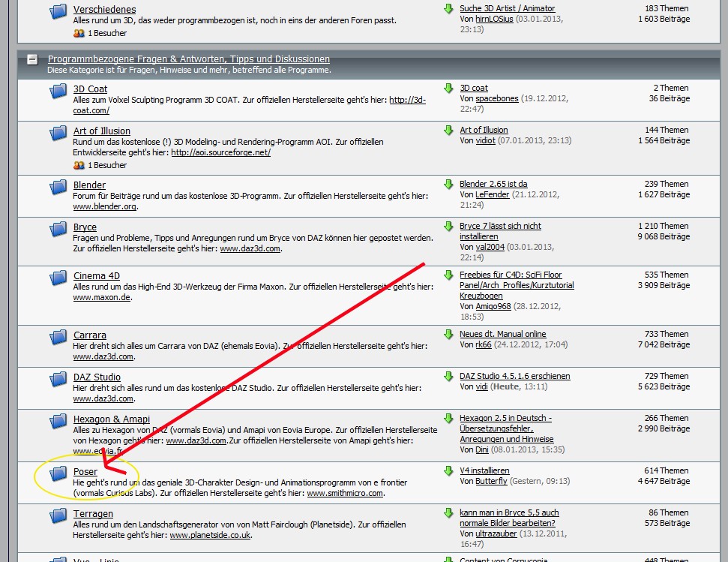The height and width of the screenshot is (562, 728).
Task: Click the Terragen forum folder icon
Action: pyautogui.click(x=58, y=515)
